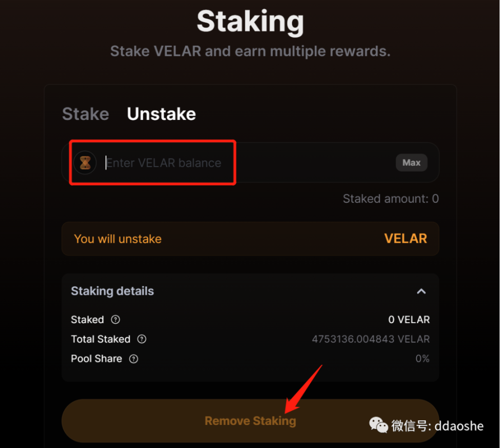
Task: Click the VELAR token logo icon
Action: click(x=85, y=163)
